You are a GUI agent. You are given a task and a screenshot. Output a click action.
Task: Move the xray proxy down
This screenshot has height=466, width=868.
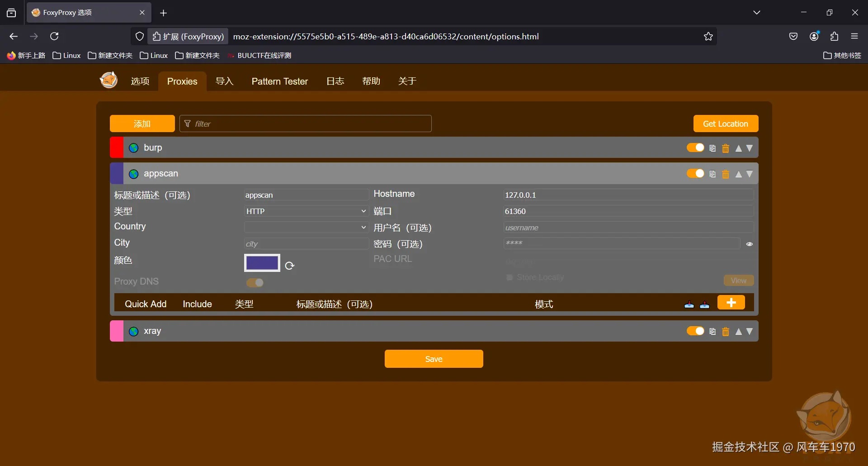(750, 332)
